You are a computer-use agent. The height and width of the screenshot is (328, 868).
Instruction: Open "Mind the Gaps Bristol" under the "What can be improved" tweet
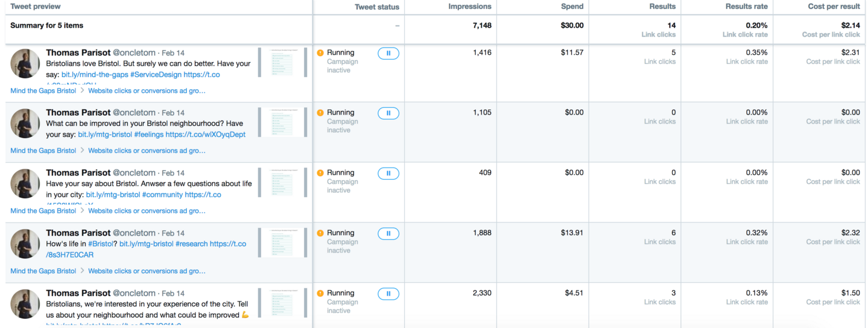click(43, 151)
